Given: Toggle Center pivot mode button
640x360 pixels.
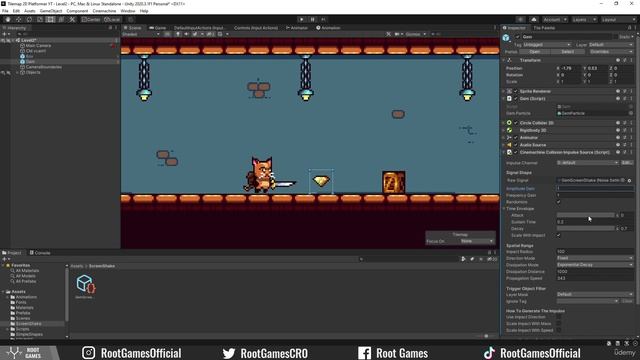Looking at the screenshot, I should tap(91, 19).
